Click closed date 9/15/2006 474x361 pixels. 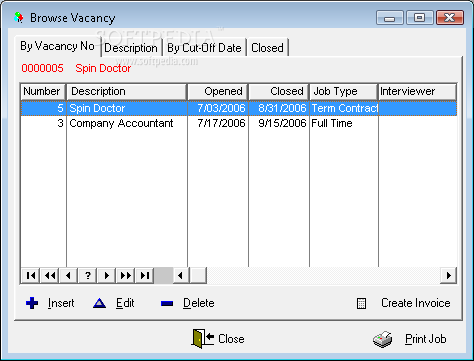click(x=282, y=123)
